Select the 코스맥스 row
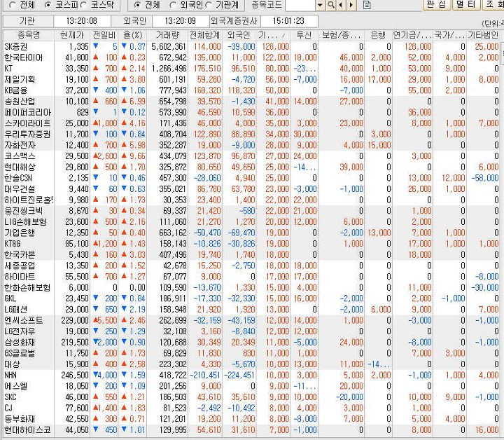This screenshot has width=504, height=440. point(251,156)
